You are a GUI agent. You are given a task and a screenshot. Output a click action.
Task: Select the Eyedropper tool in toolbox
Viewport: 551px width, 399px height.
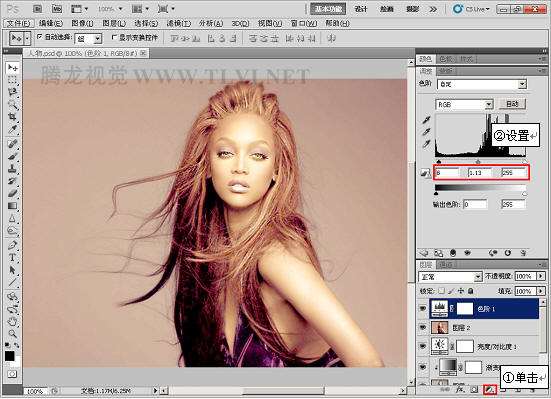pyautogui.click(x=13, y=129)
